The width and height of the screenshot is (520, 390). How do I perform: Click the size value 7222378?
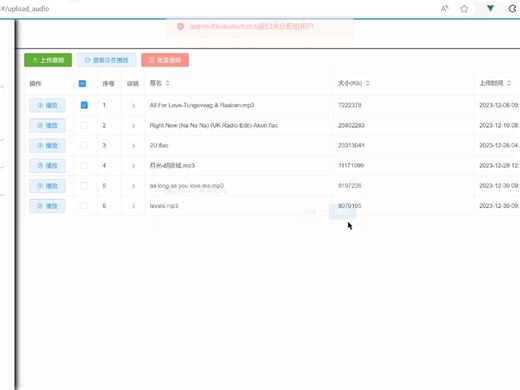(x=350, y=105)
